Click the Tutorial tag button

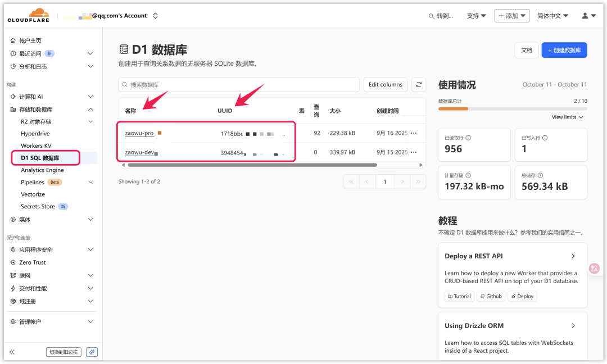coord(459,297)
